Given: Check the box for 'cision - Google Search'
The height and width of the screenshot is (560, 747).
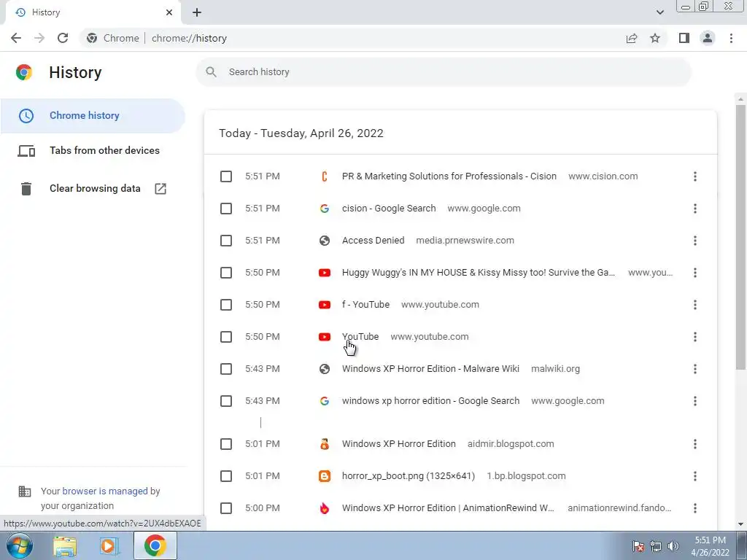Looking at the screenshot, I should (226, 209).
